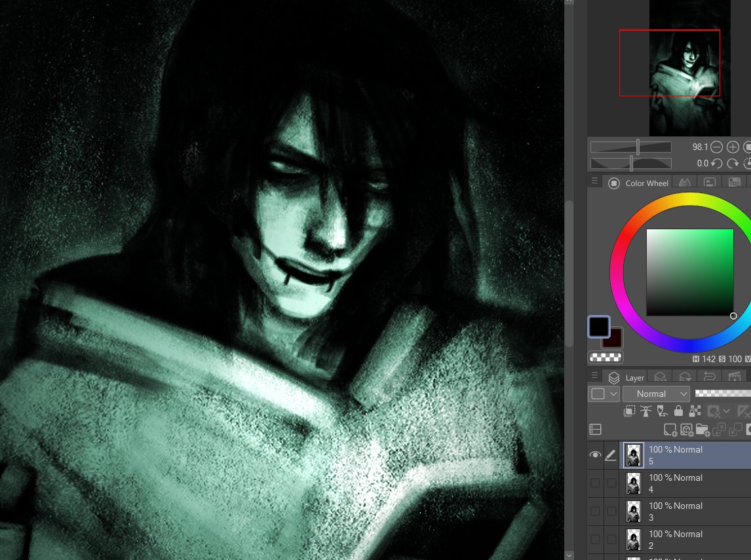Hide layer 5 using the eye icon
This screenshot has width=751, height=560.
[x=595, y=455]
